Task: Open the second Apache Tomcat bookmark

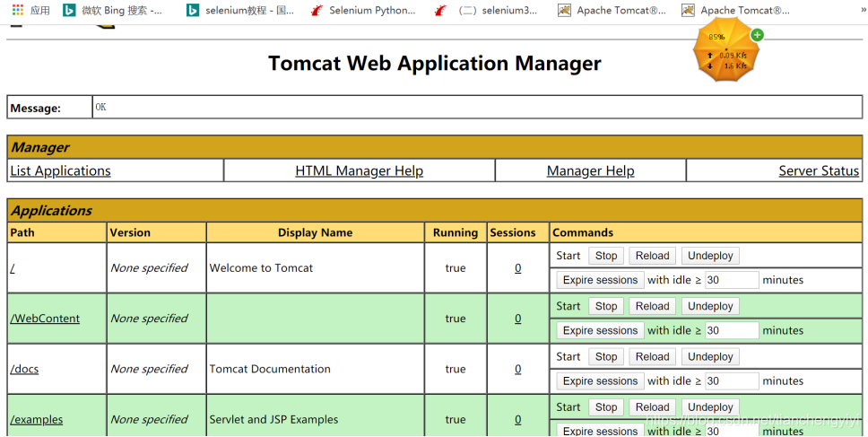Action: click(x=735, y=10)
